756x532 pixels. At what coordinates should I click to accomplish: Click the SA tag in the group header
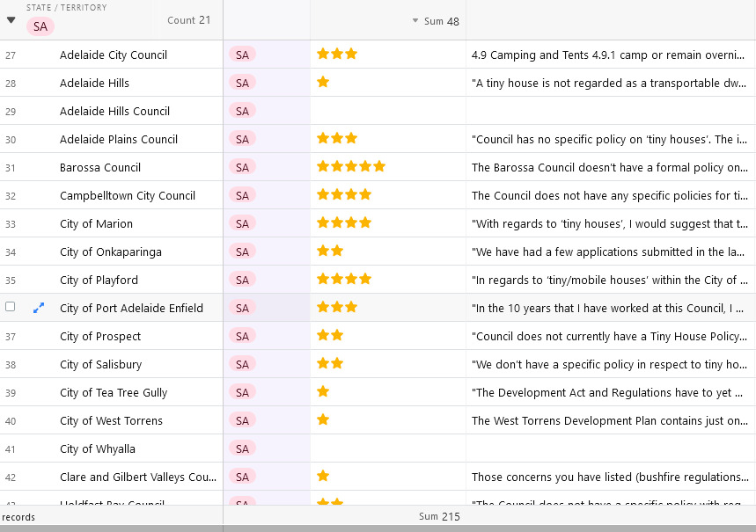point(40,26)
